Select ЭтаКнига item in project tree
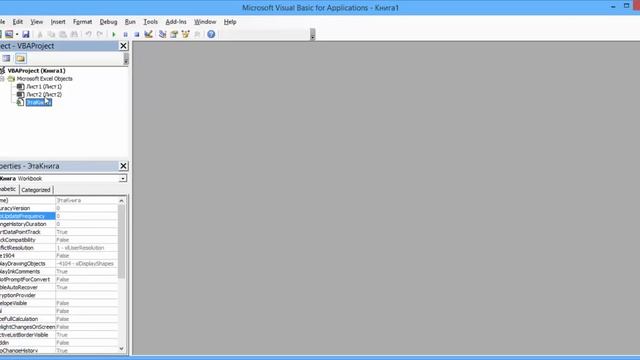 (39, 102)
